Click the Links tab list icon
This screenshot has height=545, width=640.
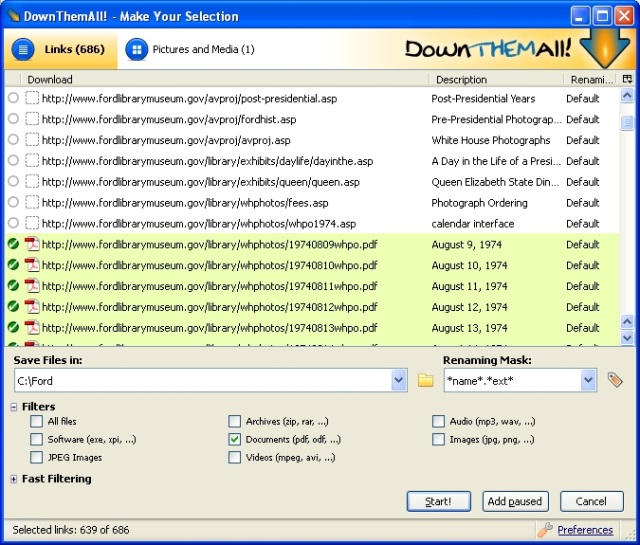(23, 49)
